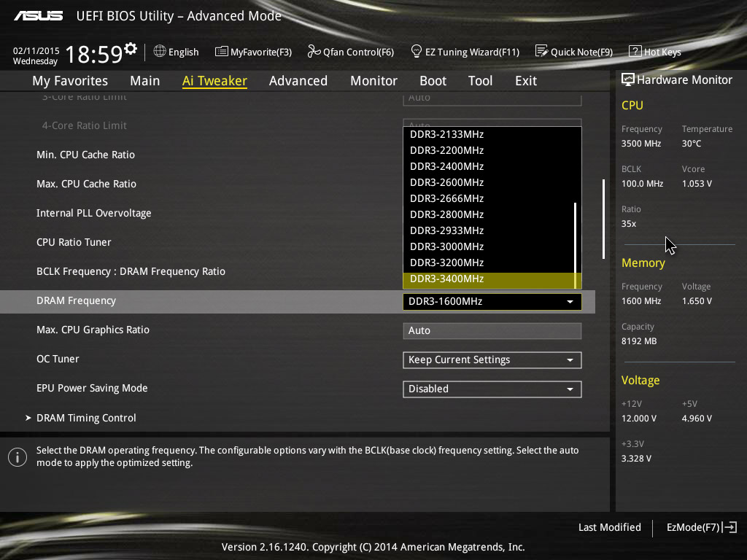The height and width of the screenshot is (560, 747).
Task: Launch the EZ Tuning Wizard bulb icon
Action: point(416,51)
